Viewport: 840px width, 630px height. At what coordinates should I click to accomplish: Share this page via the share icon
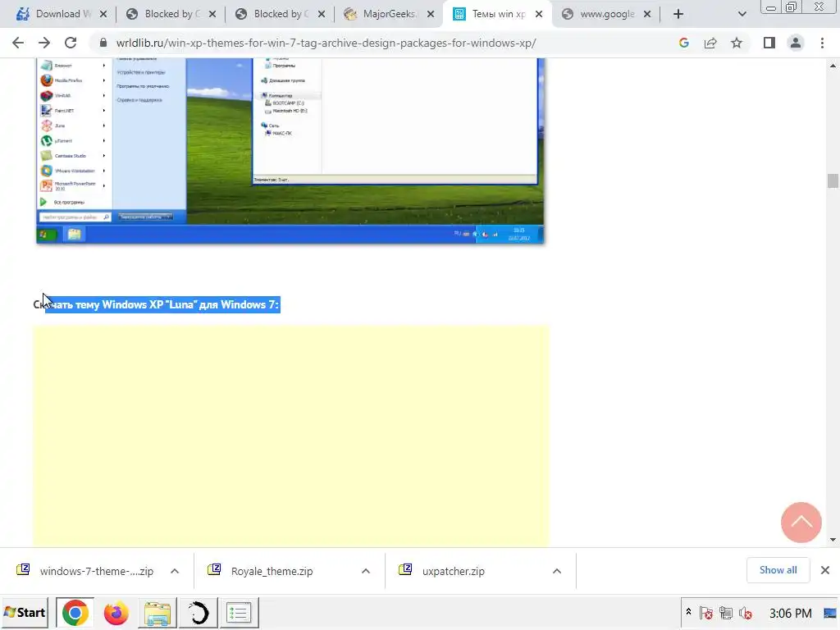click(x=710, y=43)
